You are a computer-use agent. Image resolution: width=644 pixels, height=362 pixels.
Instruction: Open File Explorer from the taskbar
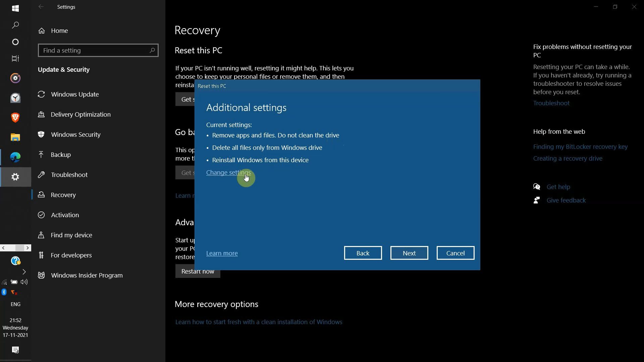pyautogui.click(x=15, y=137)
